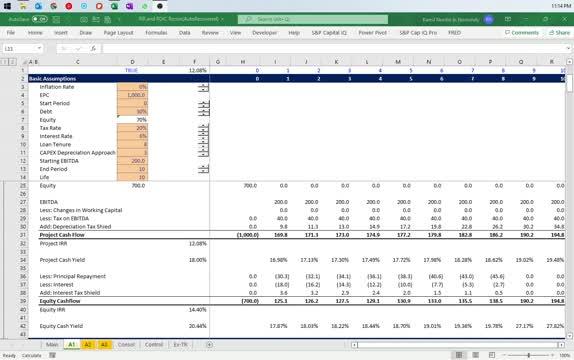This screenshot has width=574, height=360.
Task: Click the Tax Rate spin button
Action: point(203,128)
